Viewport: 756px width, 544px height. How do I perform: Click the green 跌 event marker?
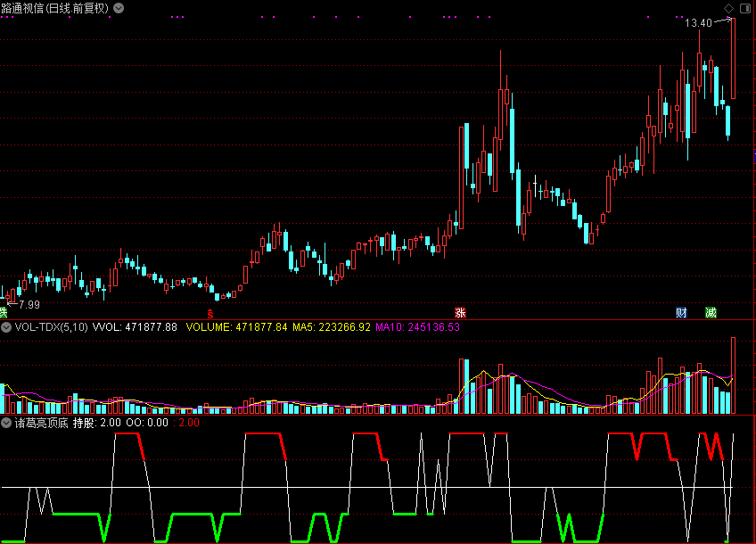3,312
